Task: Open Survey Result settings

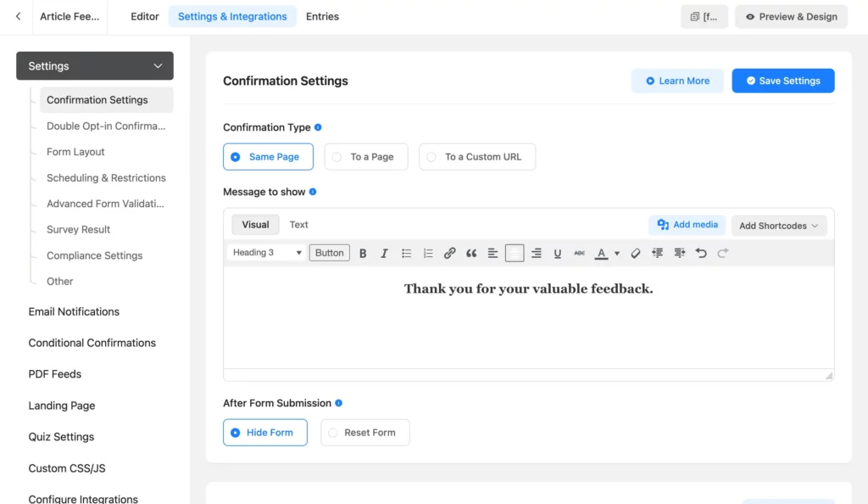Action: [x=79, y=229]
